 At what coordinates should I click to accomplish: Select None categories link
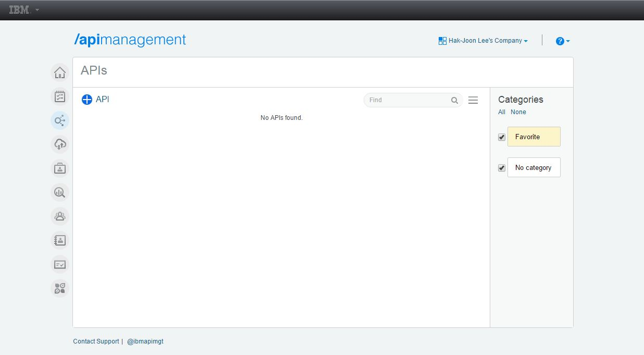[518, 112]
